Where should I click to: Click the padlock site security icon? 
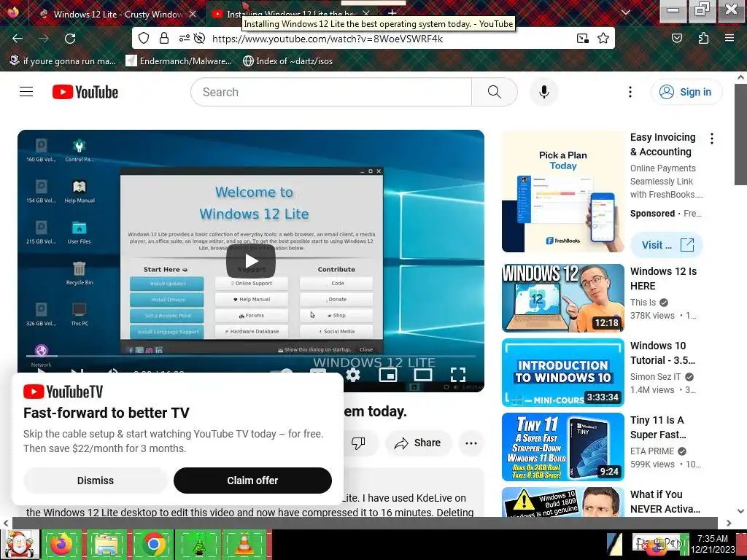[164, 38]
